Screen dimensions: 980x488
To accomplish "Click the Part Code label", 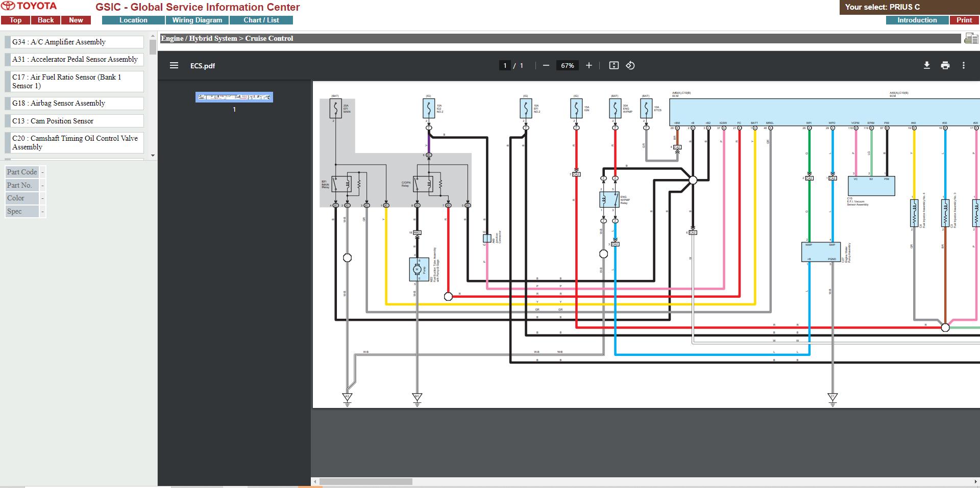I will [22, 172].
